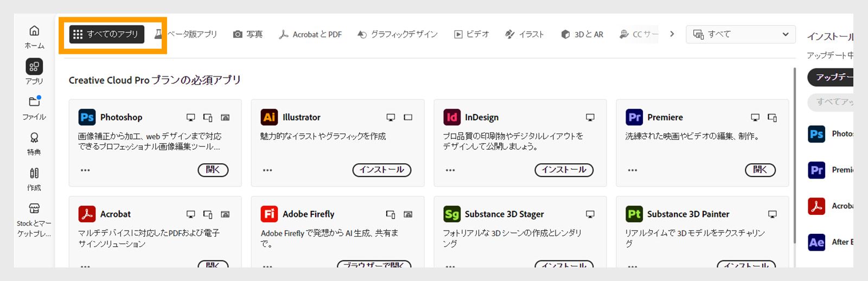Image resolution: width=868 pixels, height=281 pixels.
Task: Switch to the 写真 category tab
Action: (x=248, y=34)
